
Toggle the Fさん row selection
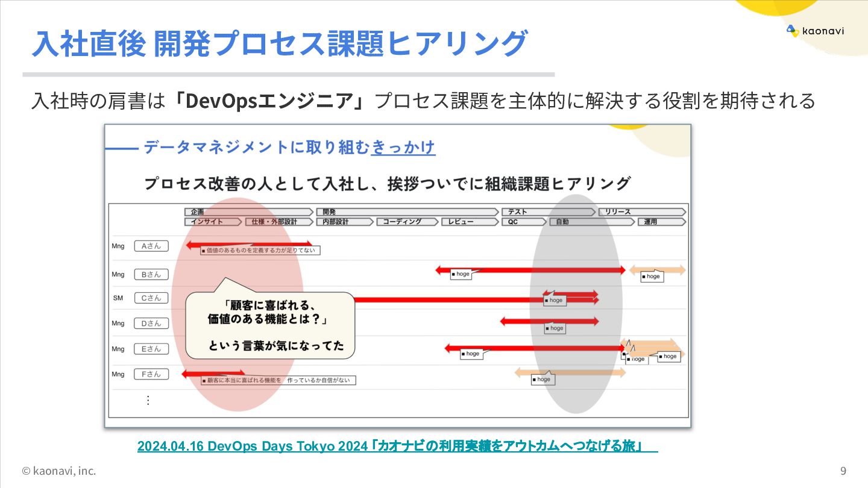pyautogui.click(x=151, y=374)
